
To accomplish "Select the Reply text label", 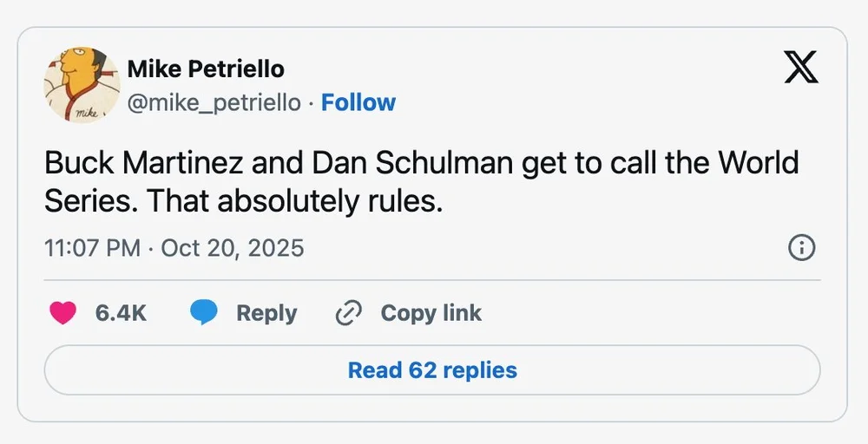I will (266, 314).
